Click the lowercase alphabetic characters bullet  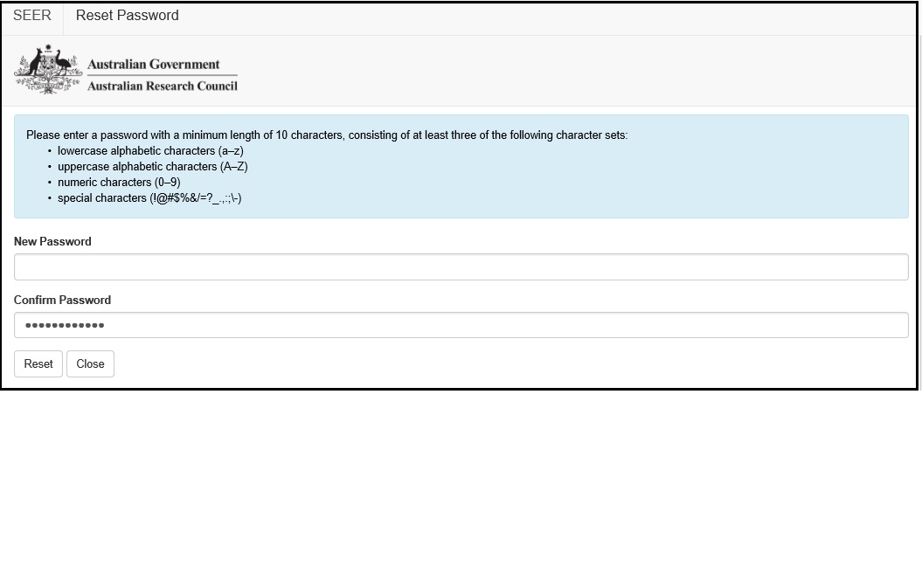[150, 150]
